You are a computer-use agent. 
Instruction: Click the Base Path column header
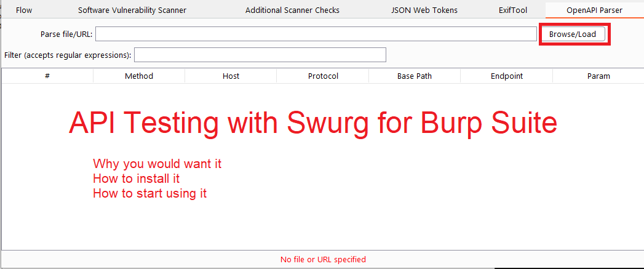[x=415, y=76]
